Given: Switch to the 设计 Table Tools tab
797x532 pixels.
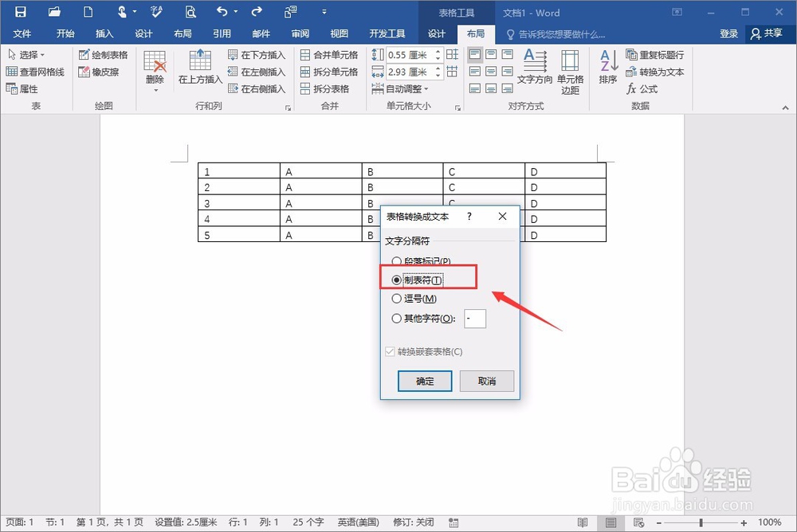Looking at the screenshot, I should click(x=437, y=33).
